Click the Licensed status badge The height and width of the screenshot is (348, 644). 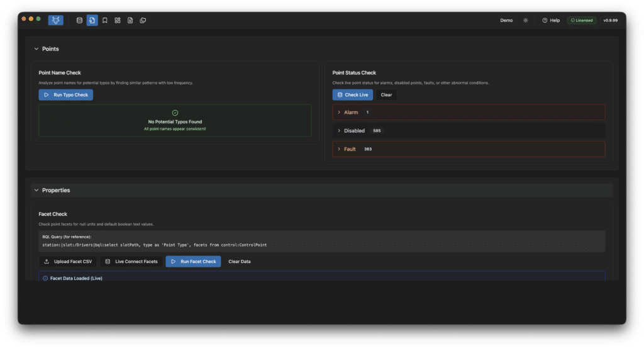click(582, 20)
